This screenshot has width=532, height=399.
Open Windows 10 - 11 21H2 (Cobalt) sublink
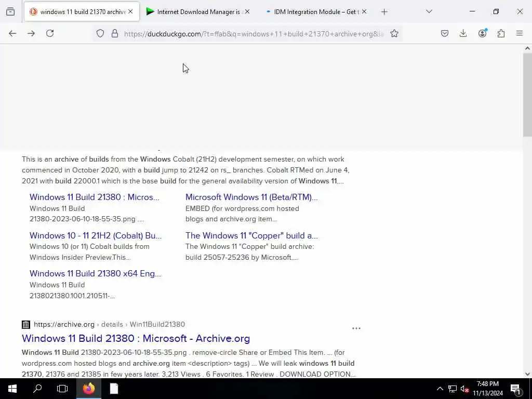[x=96, y=235]
